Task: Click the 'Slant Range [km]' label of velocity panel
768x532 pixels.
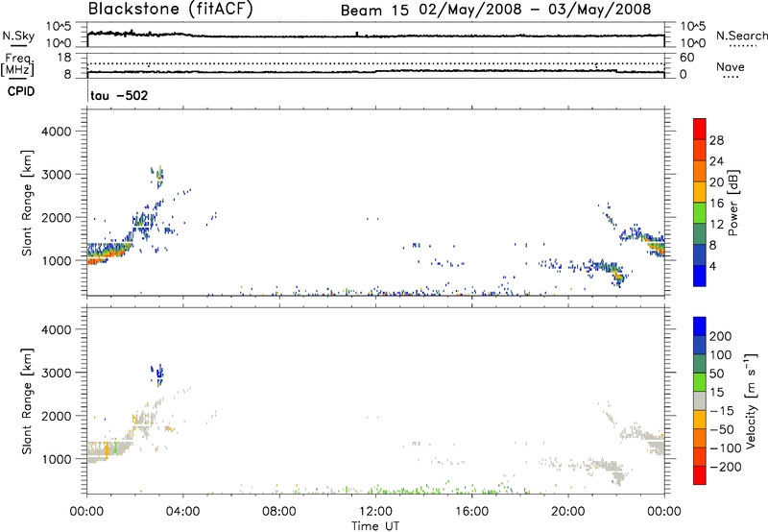Action: click(27, 401)
